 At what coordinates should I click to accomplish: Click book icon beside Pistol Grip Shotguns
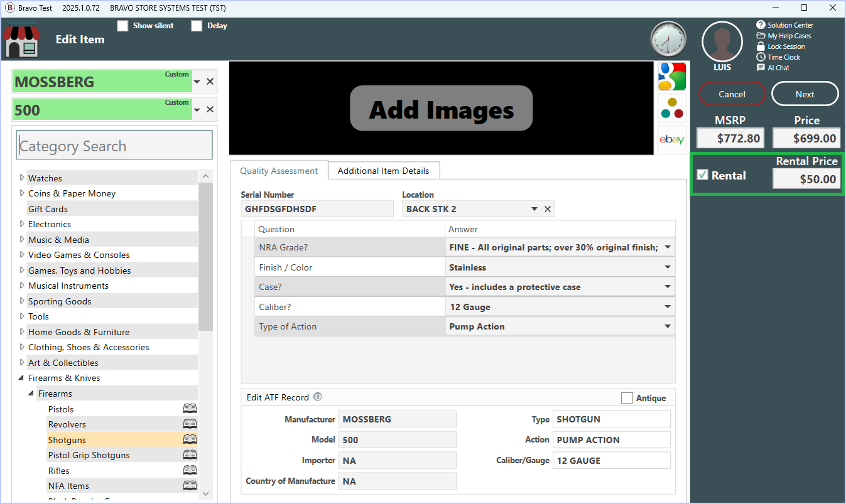pyautogui.click(x=190, y=455)
